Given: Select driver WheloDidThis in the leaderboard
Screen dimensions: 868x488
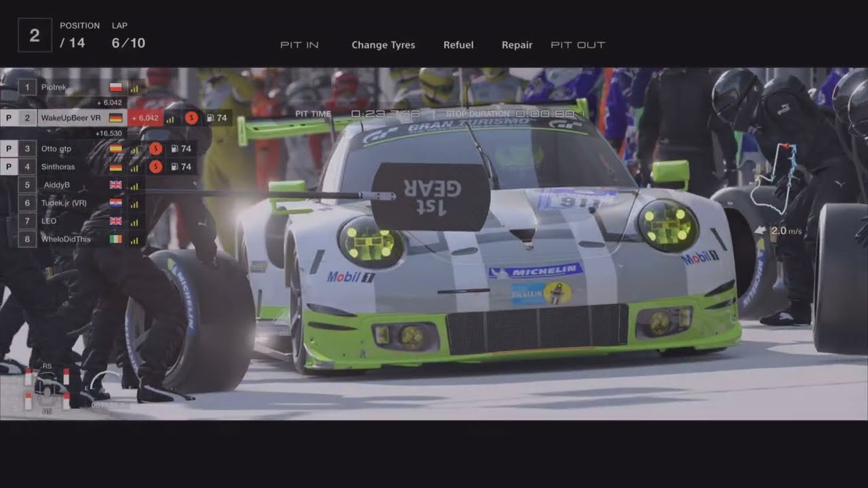Looking at the screenshot, I should tap(66, 240).
